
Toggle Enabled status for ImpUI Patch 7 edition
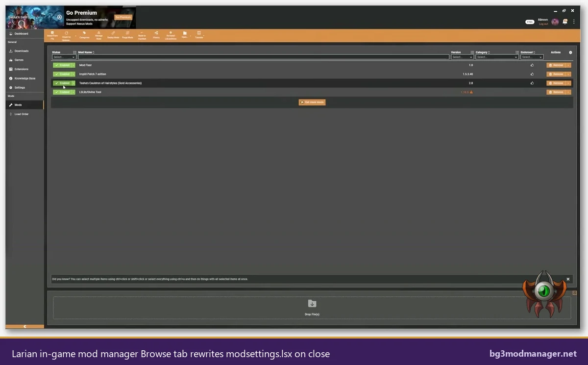pyautogui.click(x=62, y=74)
